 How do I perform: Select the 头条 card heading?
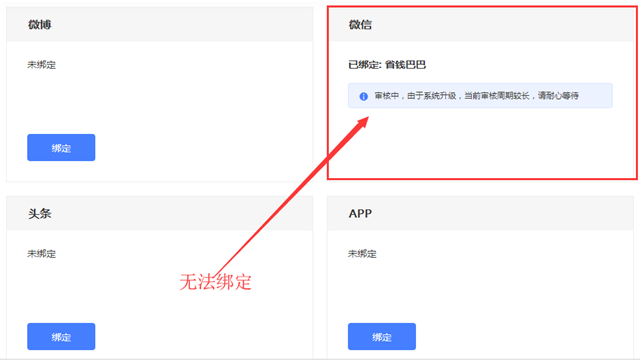click(x=40, y=214)
